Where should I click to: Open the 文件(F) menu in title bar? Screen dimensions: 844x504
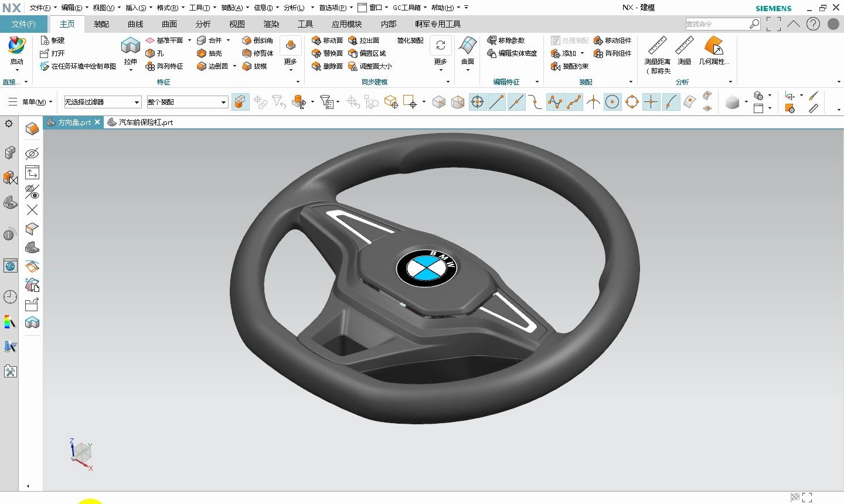click(x=43, y=8)
